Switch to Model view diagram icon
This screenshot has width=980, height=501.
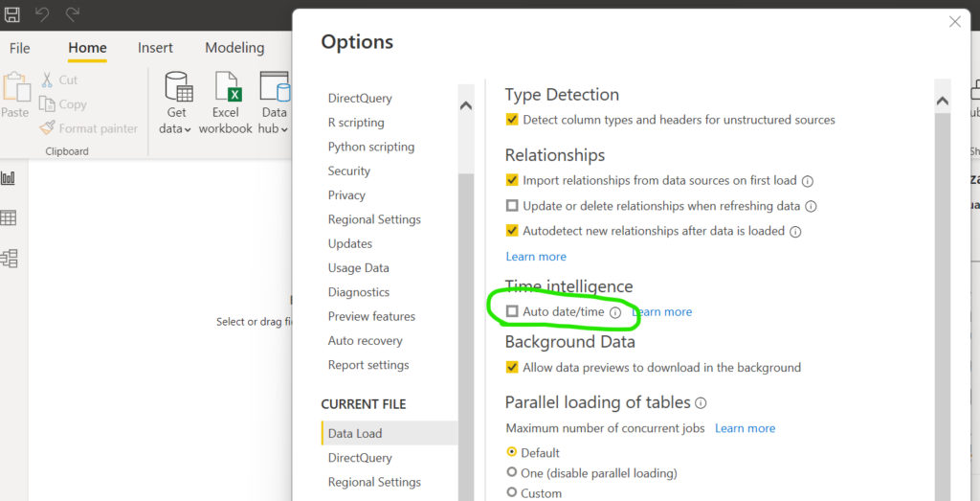(9, 259)
